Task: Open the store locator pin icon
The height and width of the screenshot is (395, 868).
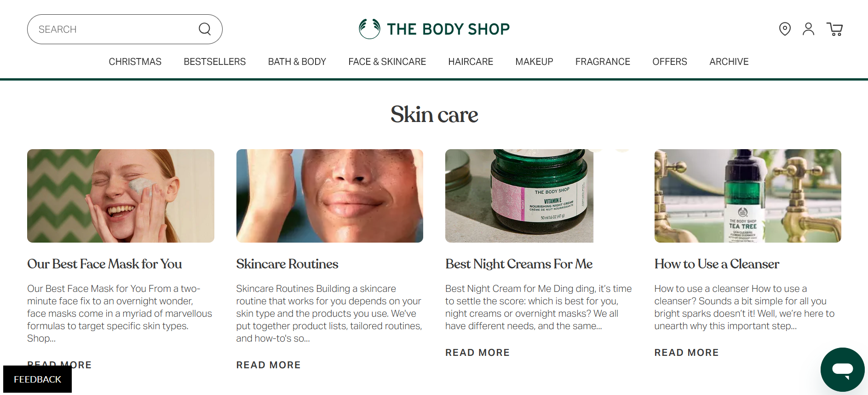Action: click(785, 29)
